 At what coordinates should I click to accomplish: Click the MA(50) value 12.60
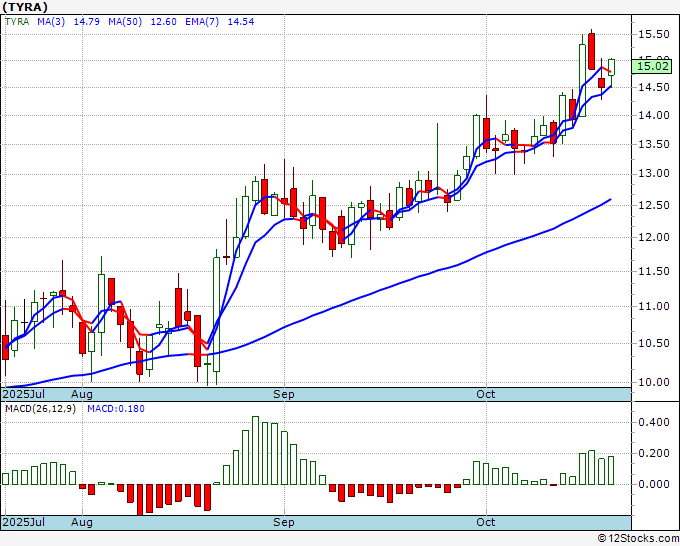click(163, 22)
